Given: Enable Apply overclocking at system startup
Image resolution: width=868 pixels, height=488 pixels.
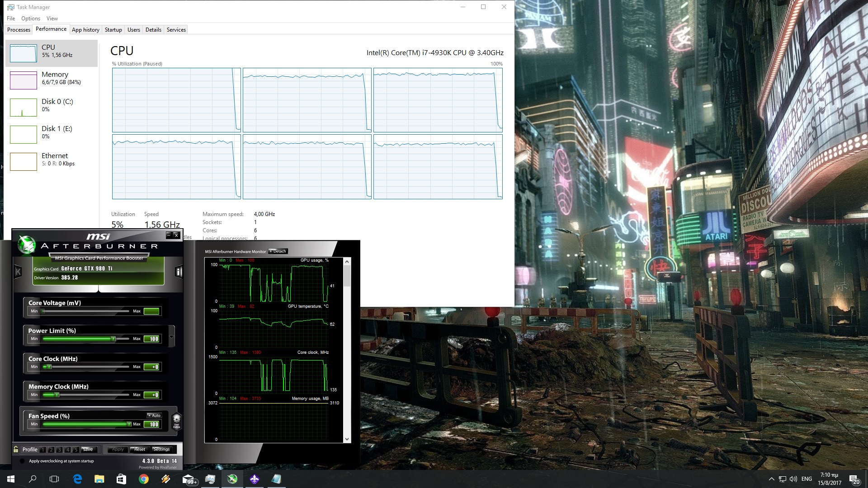Looking at the screenshot, I should pos(22,461).
